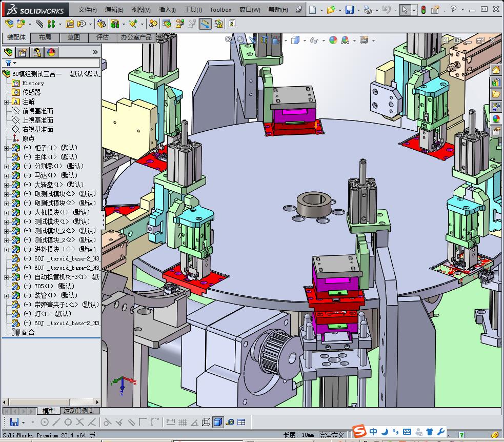The width and height of the screenshot is (504, 442).
Task: Open the dropdown arrow beside Save
Action: 358,10
